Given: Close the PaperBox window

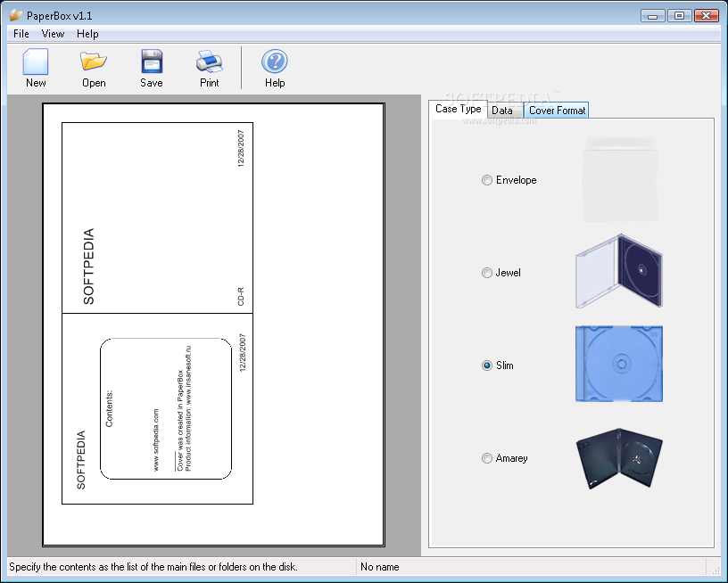Looking at the screenshot, I should click(x=707, y=16).
